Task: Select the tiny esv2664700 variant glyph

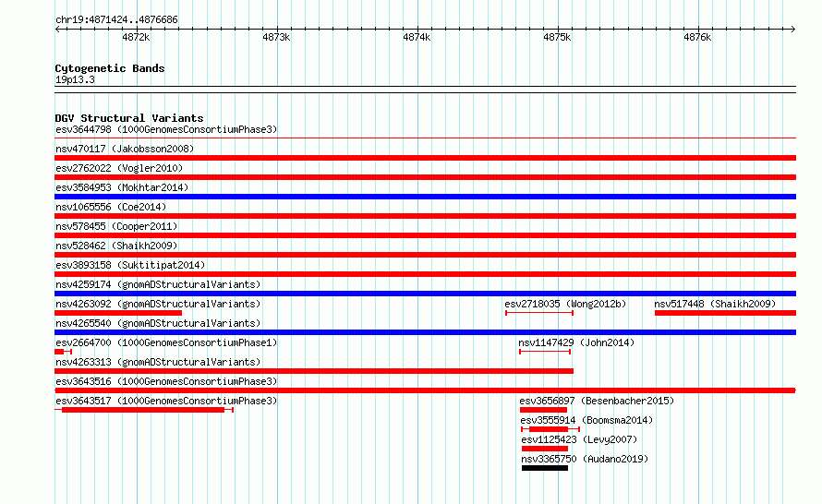Action: coord(63,352)
